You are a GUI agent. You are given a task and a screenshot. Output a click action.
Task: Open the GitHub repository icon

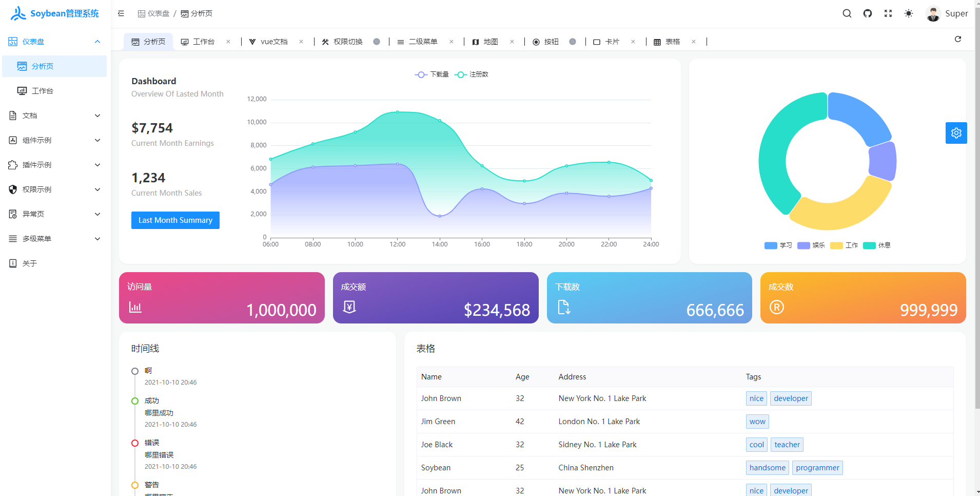pyautogui.click(x=868, y=13)
